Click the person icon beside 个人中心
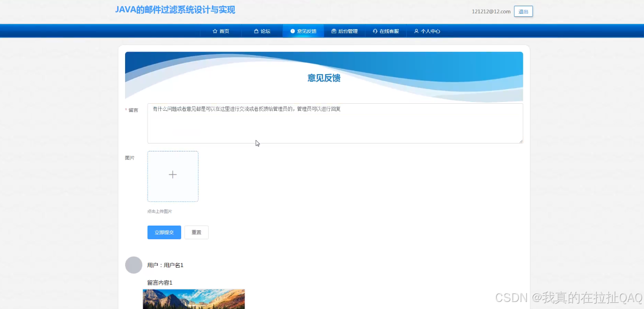This screenshot has width=644, height=309. pyautogui.click(x=416, y=31)
